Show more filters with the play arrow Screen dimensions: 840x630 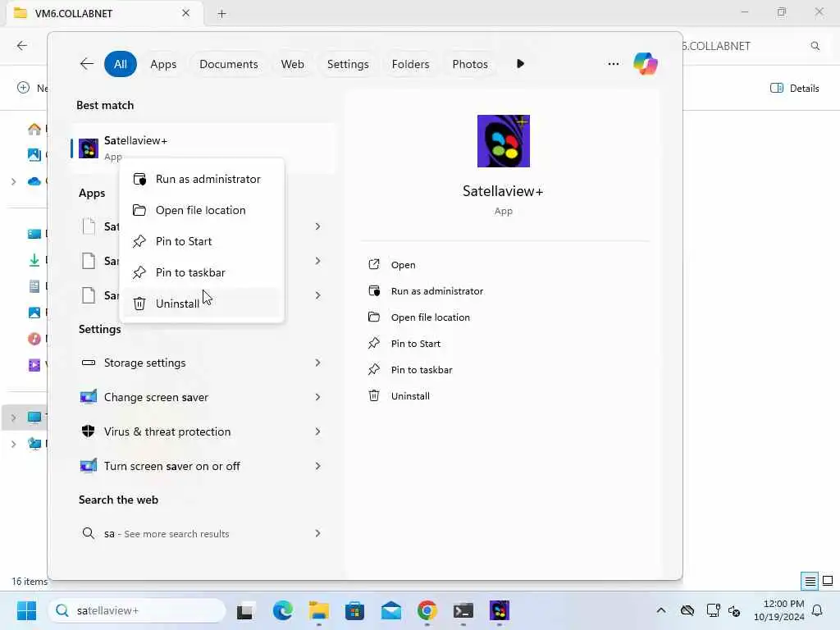[x=520, y=64]
